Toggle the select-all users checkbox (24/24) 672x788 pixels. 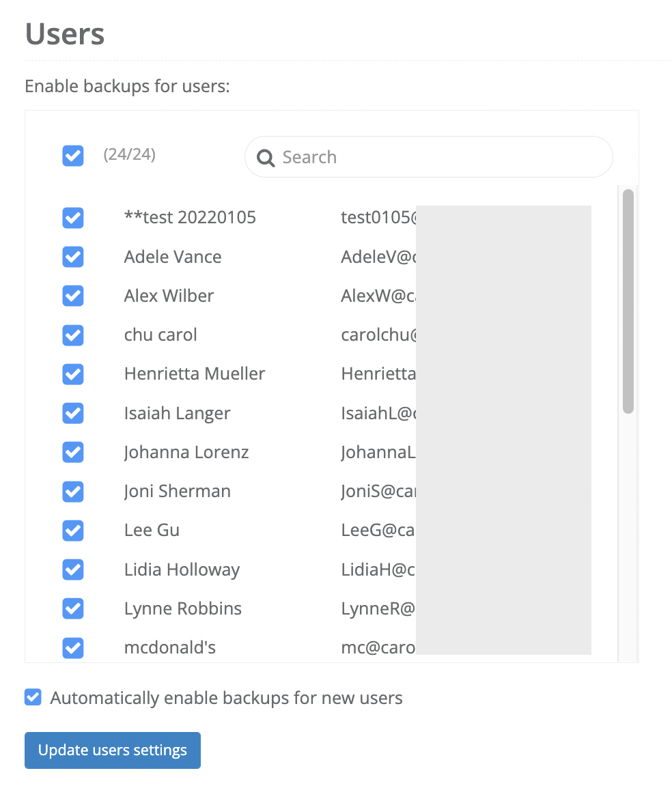tap(73, 155)
